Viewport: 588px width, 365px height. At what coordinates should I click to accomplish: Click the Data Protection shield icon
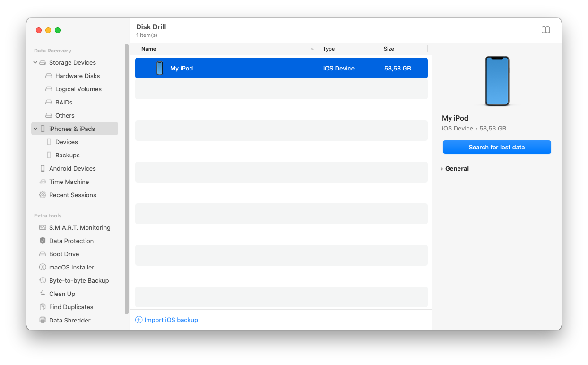click(x=43, y=241)
